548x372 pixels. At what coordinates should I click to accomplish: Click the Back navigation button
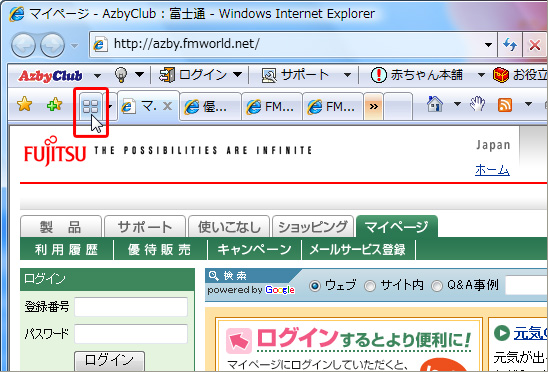tap(23, 45)
